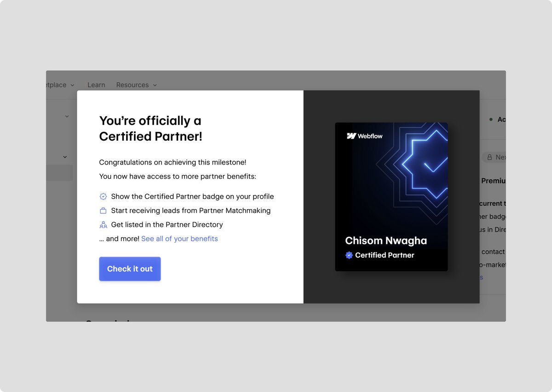This screenshot has width=552, height=392.
Task: Expand the Marketplace dropdown chevron
Action: pos(72,85)
